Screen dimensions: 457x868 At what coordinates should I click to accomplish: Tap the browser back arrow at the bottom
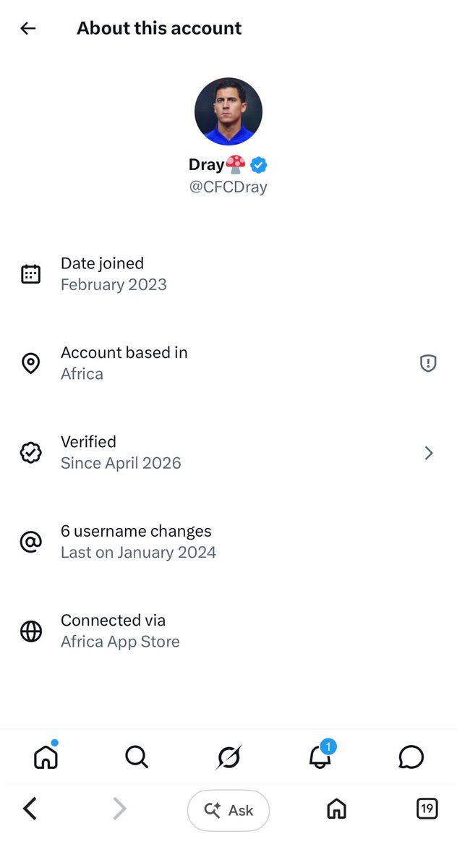point(30,809)
